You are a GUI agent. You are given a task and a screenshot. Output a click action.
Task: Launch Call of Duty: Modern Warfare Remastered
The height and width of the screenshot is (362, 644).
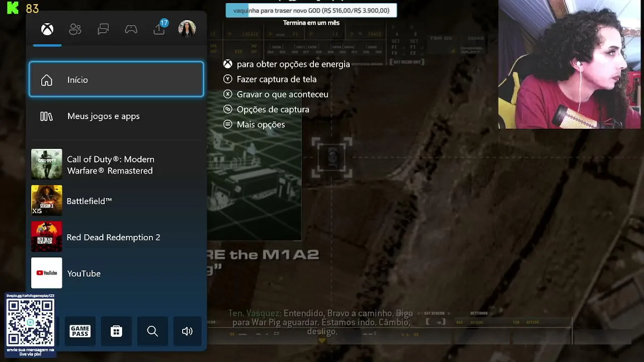(116, 164)
